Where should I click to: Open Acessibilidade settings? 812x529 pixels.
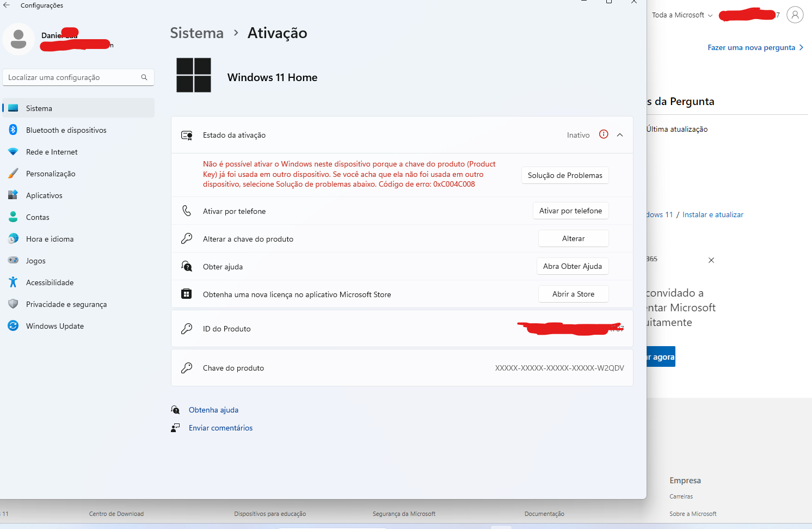(78, 282)
